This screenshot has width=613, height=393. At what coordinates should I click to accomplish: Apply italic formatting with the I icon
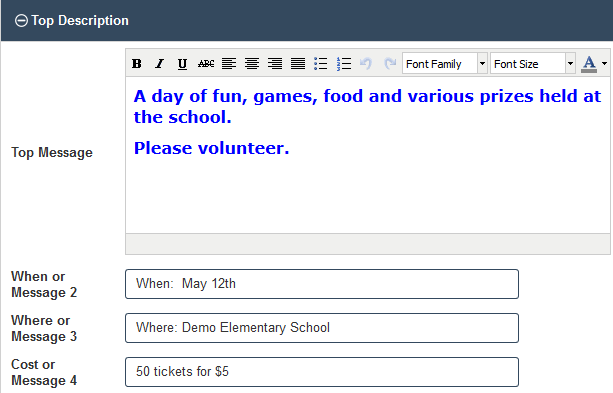point(159,63)
